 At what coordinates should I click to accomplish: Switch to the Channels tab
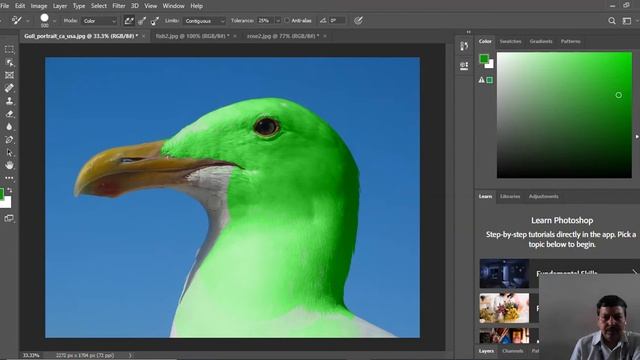[513, 351]
